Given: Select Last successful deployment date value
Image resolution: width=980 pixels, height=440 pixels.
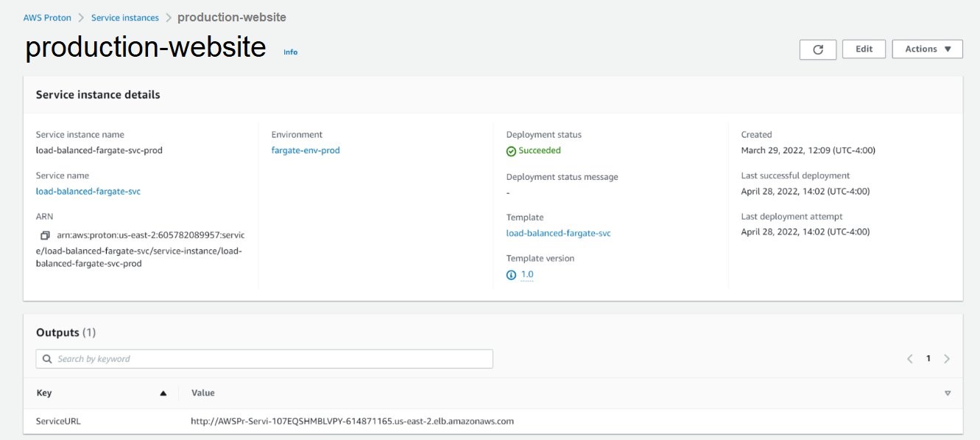Looking at the screenshot, I should coord(805,192).
